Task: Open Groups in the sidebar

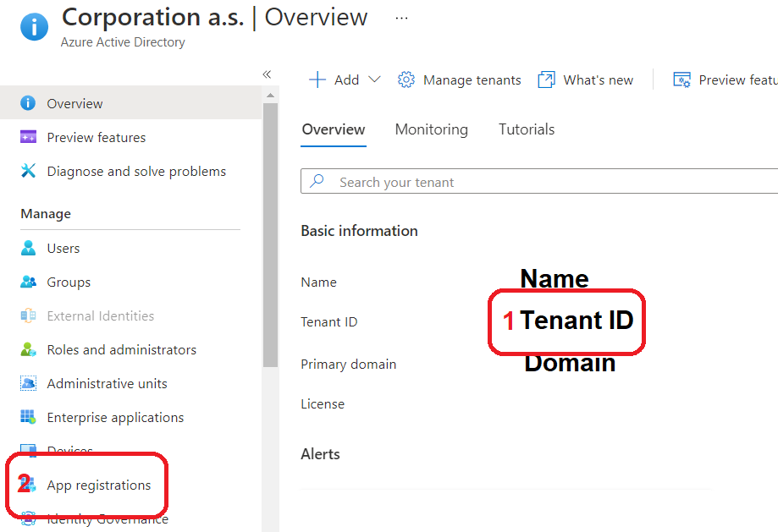Action: click(69, 282)
